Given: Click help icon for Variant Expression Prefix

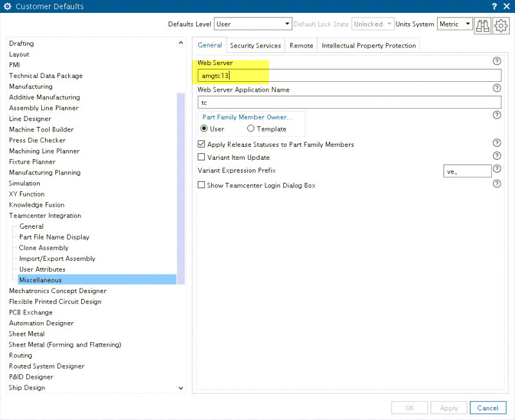Looking at the screenshot, I should coord(497,169).
